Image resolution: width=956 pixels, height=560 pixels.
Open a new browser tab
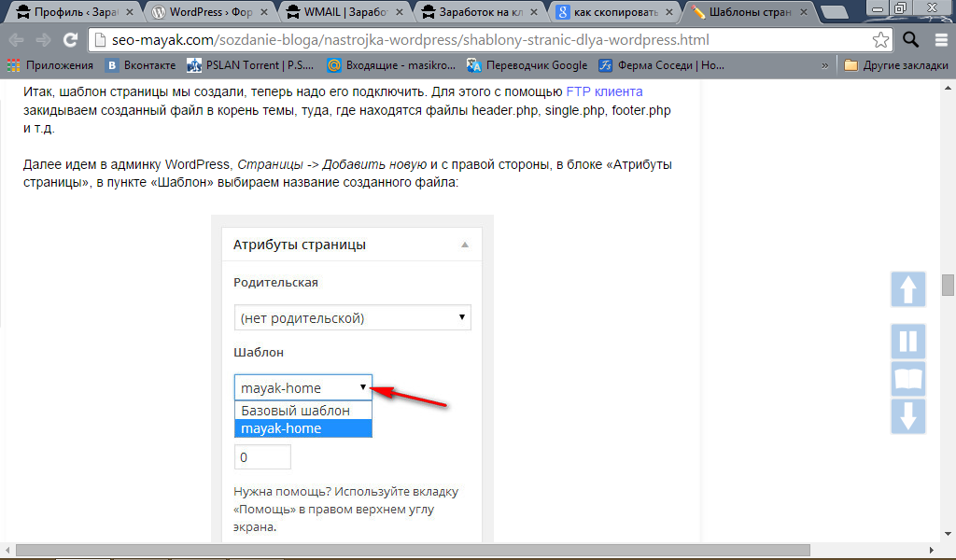[x=834, y=12]
